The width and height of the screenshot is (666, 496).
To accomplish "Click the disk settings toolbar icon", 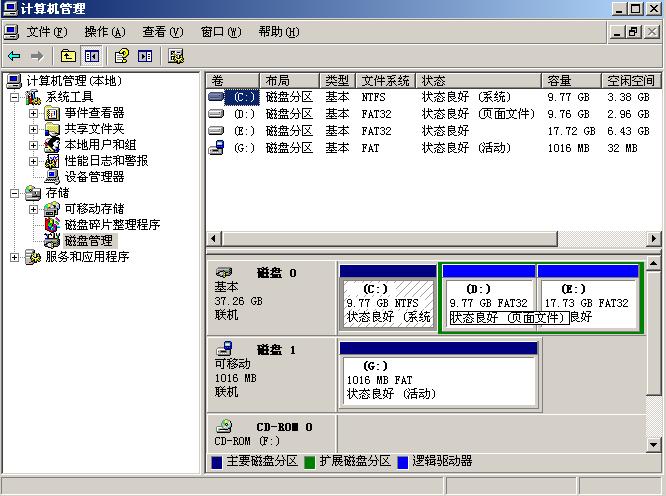I will 176,56.
